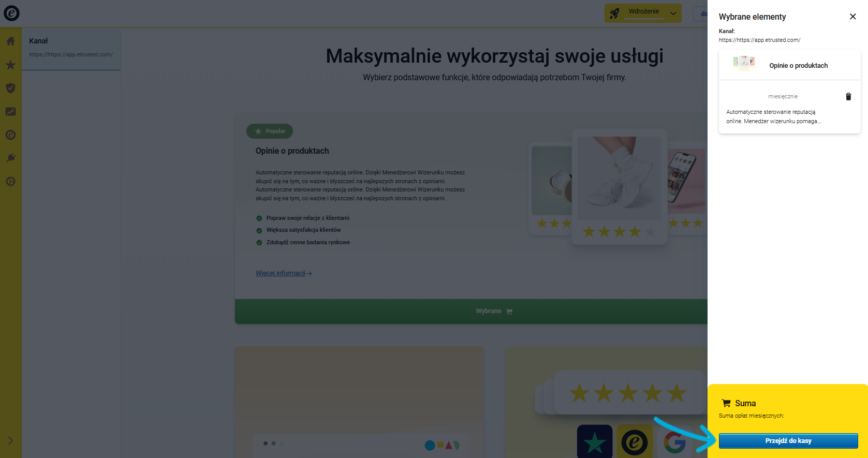Image resolution: width=868 pixels, height=458 pixels.
Task: Open the plug integrations icon in sidebar
Action: (x=10, y=158)
